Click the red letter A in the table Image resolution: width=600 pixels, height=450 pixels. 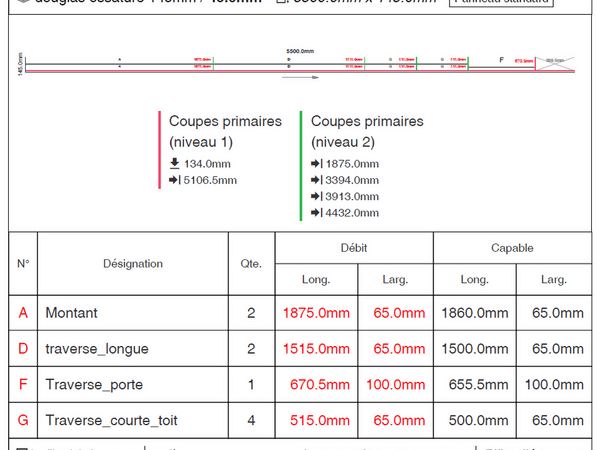(x=23, y=313)
